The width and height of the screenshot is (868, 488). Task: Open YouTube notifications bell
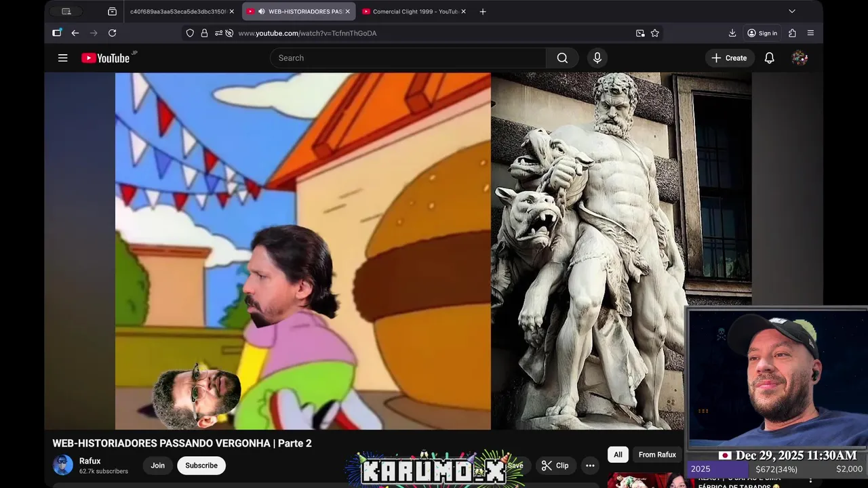[x=770, y=58]
